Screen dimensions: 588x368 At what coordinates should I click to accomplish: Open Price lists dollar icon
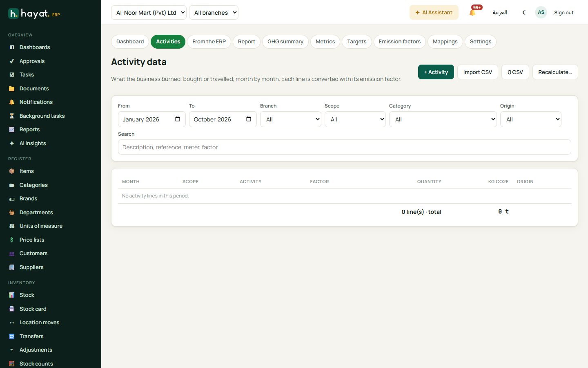pyautogui.click(x=12, y=240)
